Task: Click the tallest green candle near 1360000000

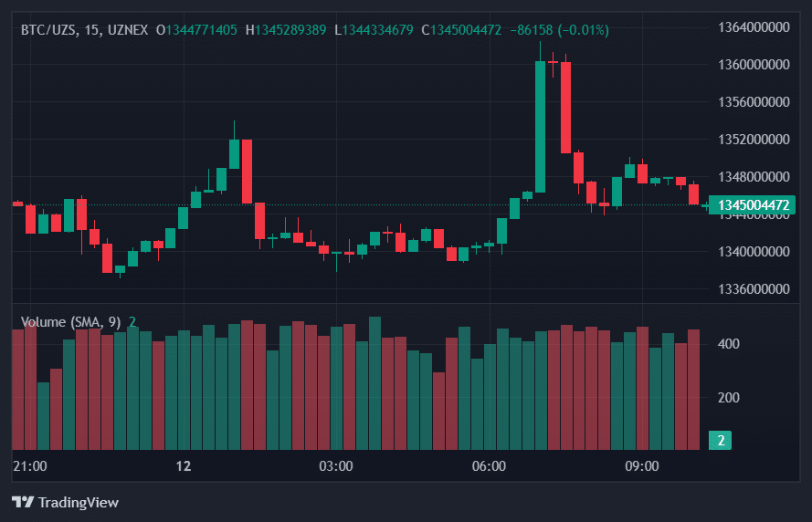Action: pos(540,127)
